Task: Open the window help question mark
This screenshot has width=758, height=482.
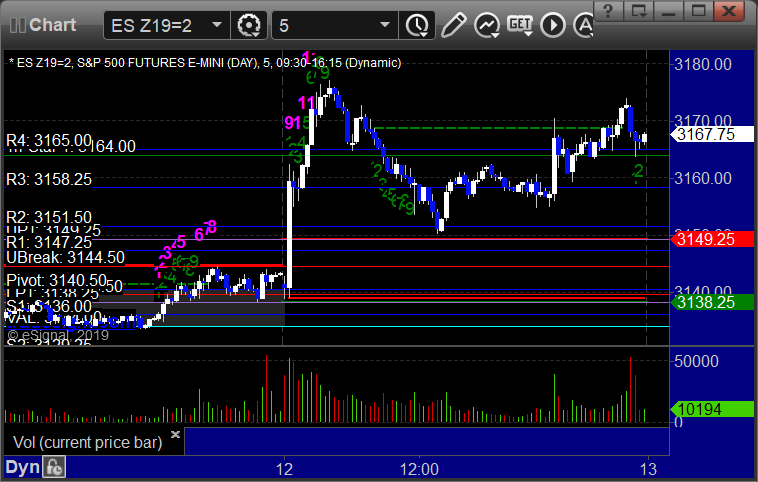Action: 608,11
